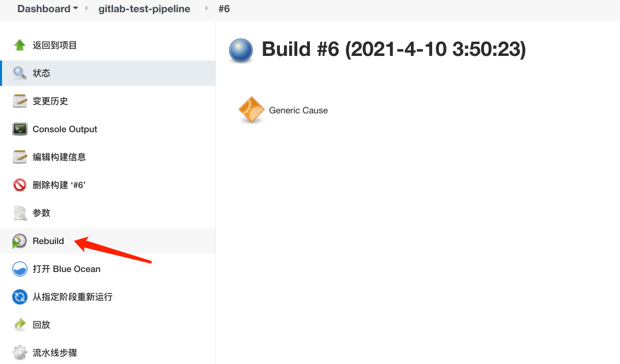Click the blue restart-from-stage icon
Screen dimensions: 620x364
coord(20,297)
